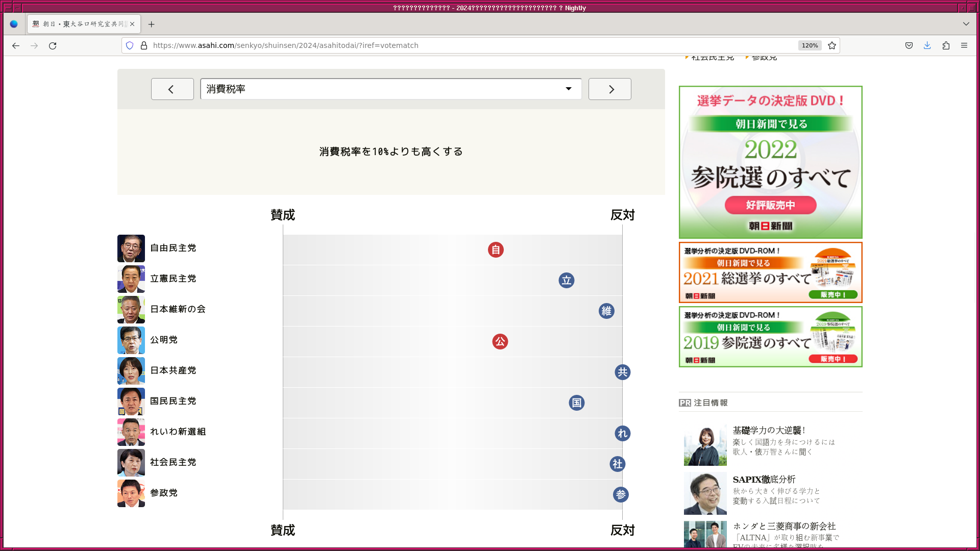Click the red 自 party marker on chart
The height and width of the screenshot is (551, 980).
click(x=496, y=249)
